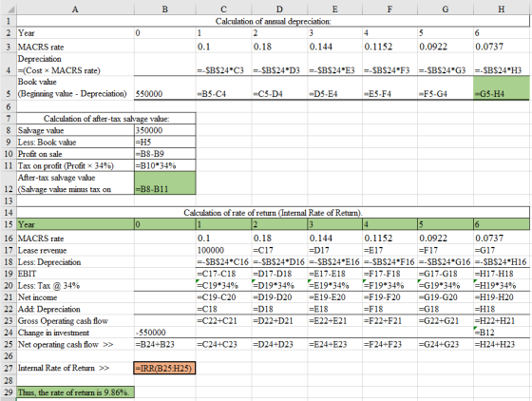Click cell with formula =B24+B23
Screen dimensions: 532x401
coord(165,344)
